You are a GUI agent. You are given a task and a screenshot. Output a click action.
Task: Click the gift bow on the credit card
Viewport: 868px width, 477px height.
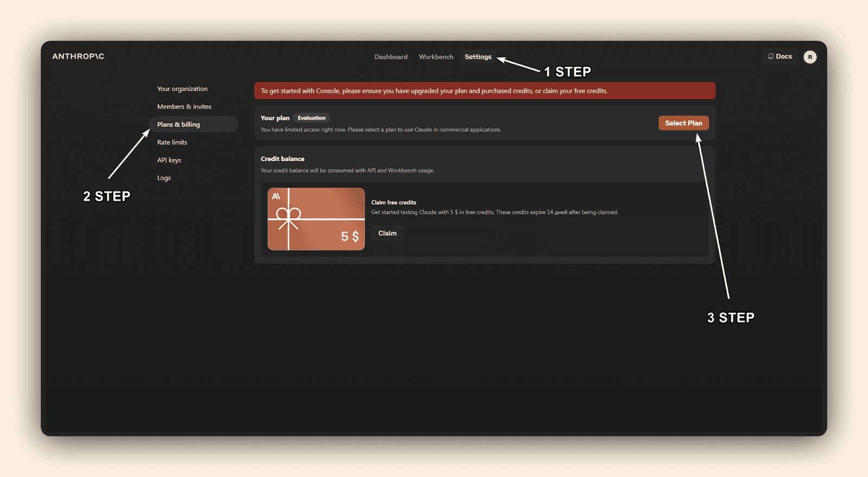[x=288, y=214]
